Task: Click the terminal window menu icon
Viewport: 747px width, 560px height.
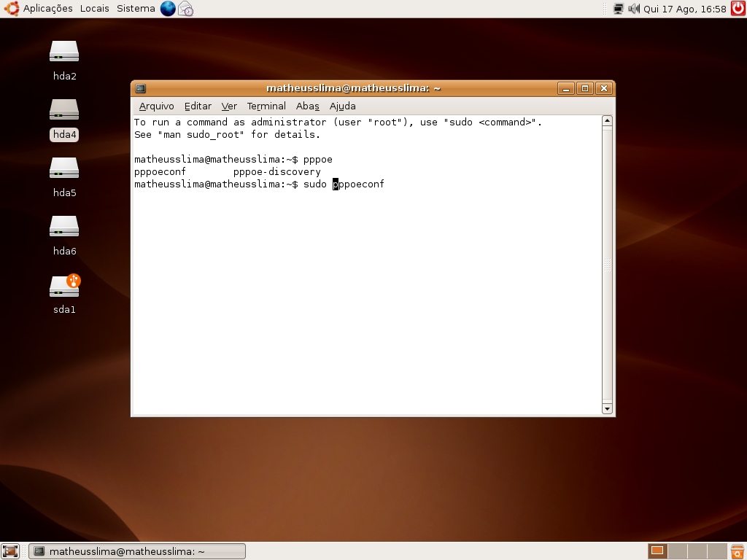Action: coord(141,88)
